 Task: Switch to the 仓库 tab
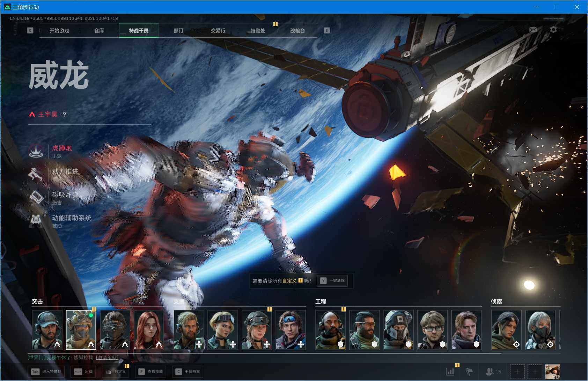pyautogui.click(x=99, y=31)
